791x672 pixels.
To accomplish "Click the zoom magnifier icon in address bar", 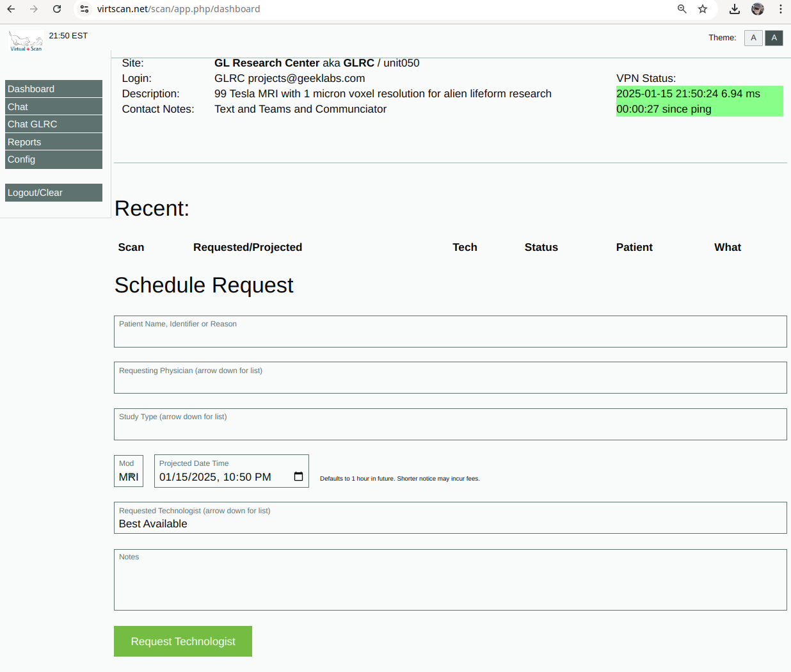I will pyautogui.click(x=682, y=9).
